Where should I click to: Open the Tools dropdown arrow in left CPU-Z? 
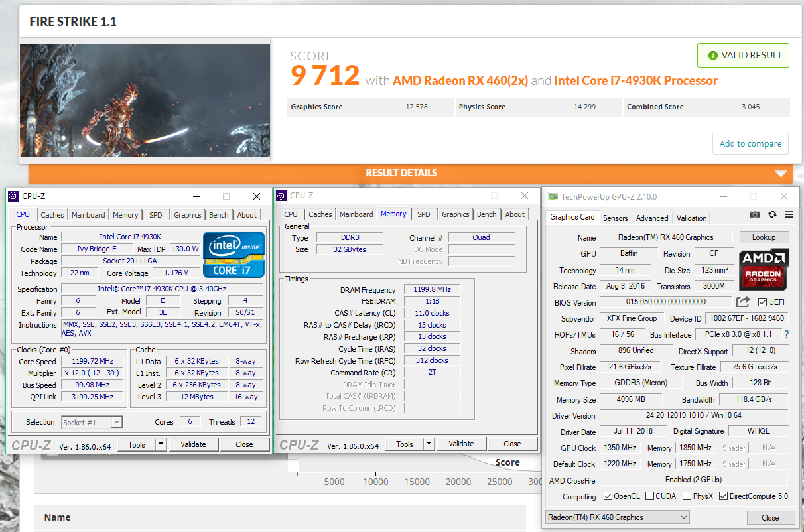[x=161, y=444]
